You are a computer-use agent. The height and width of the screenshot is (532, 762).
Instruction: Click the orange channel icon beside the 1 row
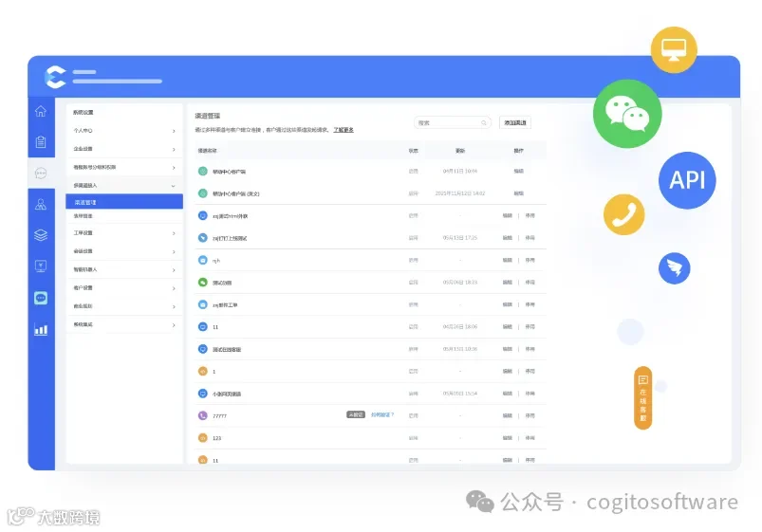[x=203, y=371]
